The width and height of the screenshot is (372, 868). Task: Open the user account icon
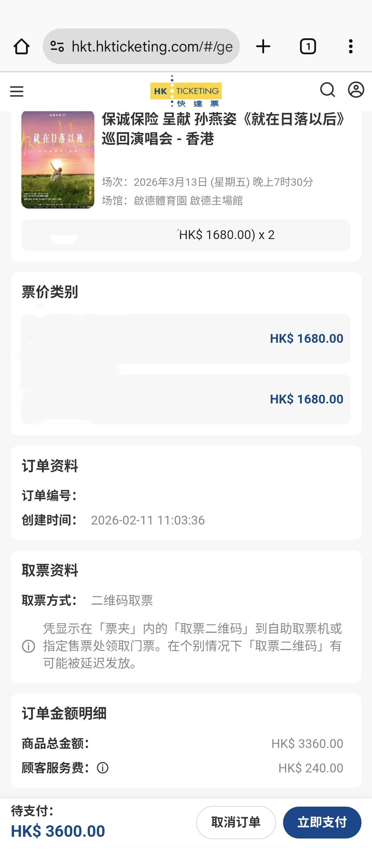(356, 90)
